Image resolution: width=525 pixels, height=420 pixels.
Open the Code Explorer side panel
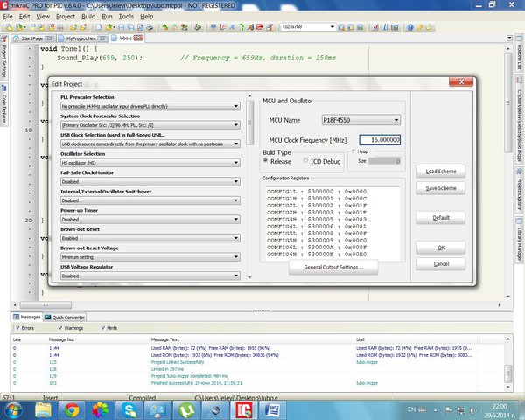point(4,104)
